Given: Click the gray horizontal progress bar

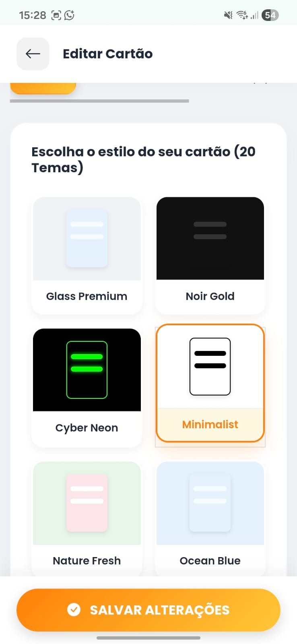Looking at the screenshot, I should (x=99, y=101).
